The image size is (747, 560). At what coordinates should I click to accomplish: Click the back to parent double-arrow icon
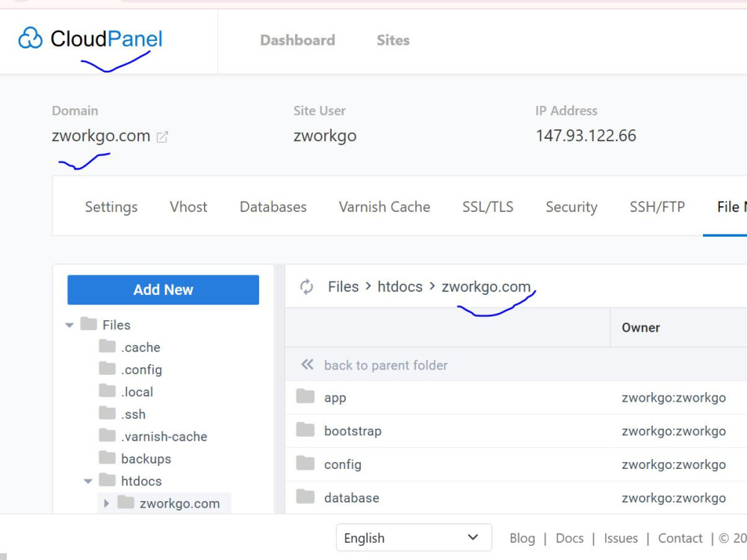(x=307, y=365)
